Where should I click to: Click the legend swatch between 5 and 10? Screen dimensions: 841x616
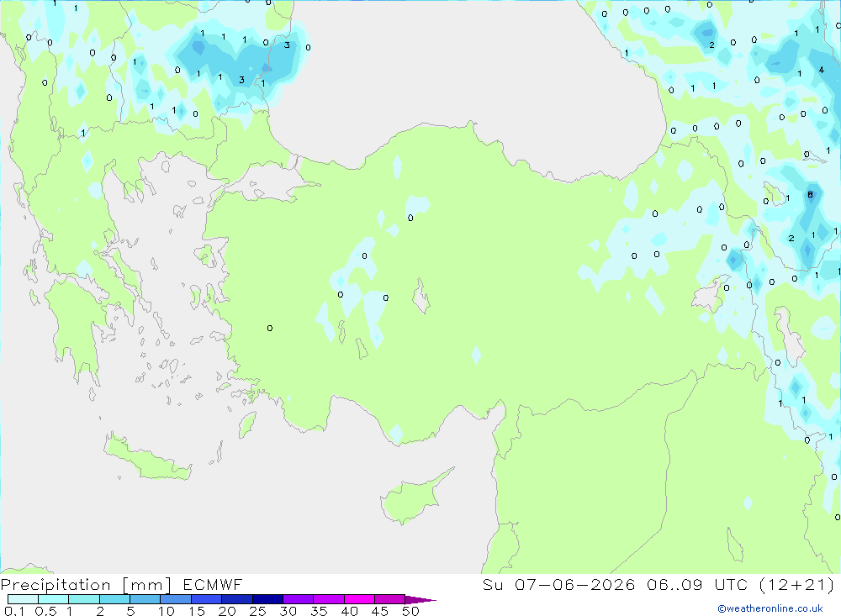(145, 599)
